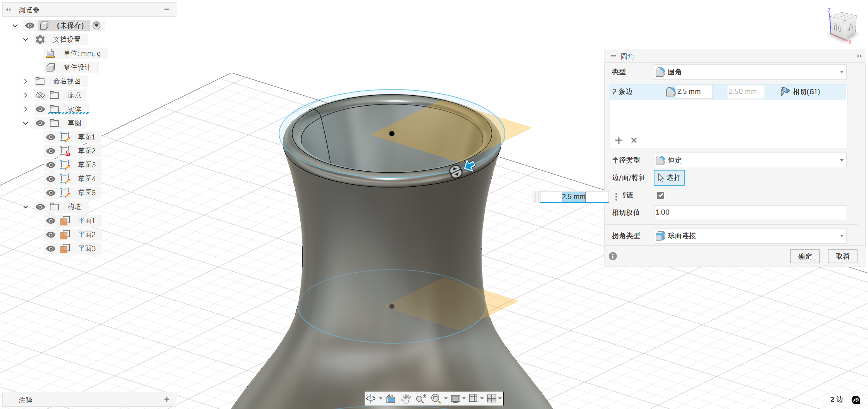
Task: Click the status icon at bottom right
Action: (x=856, y=400)
